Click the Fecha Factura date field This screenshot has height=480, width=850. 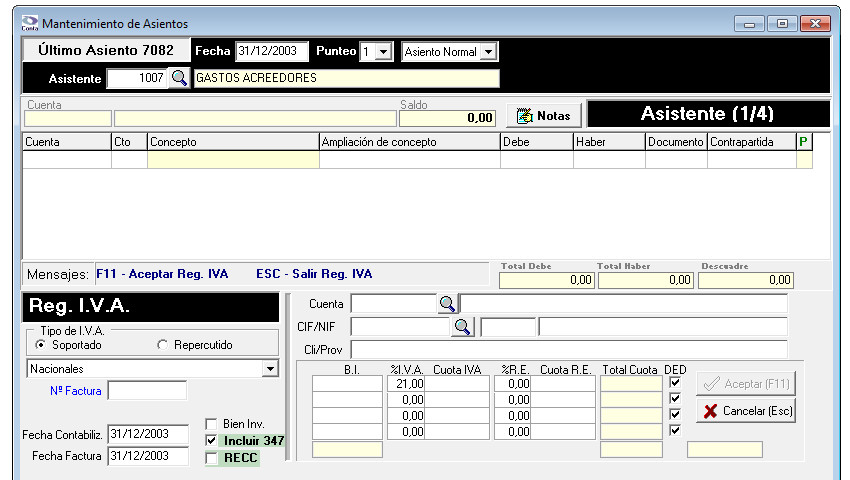pyautogui.click(x=148, y=456)
